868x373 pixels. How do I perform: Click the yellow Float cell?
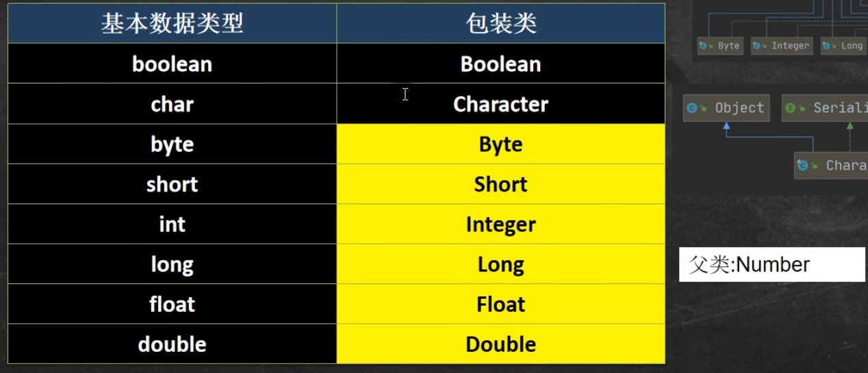501,305
